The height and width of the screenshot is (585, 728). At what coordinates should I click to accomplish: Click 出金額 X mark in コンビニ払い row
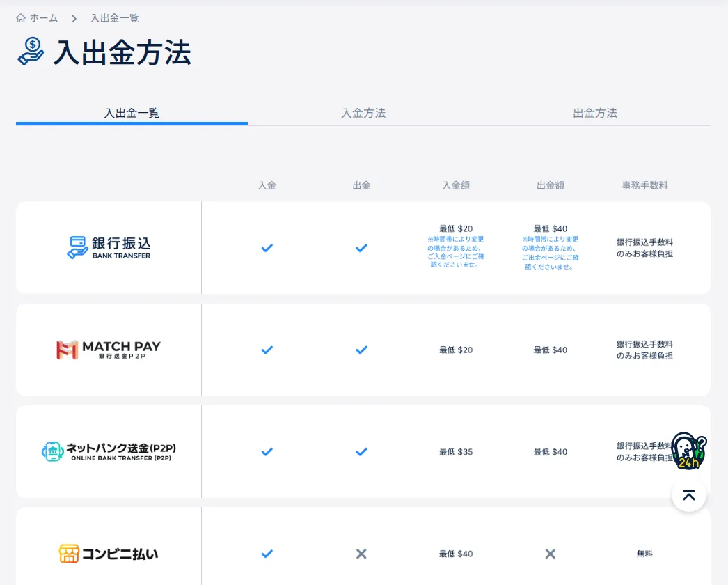(551, 554)
